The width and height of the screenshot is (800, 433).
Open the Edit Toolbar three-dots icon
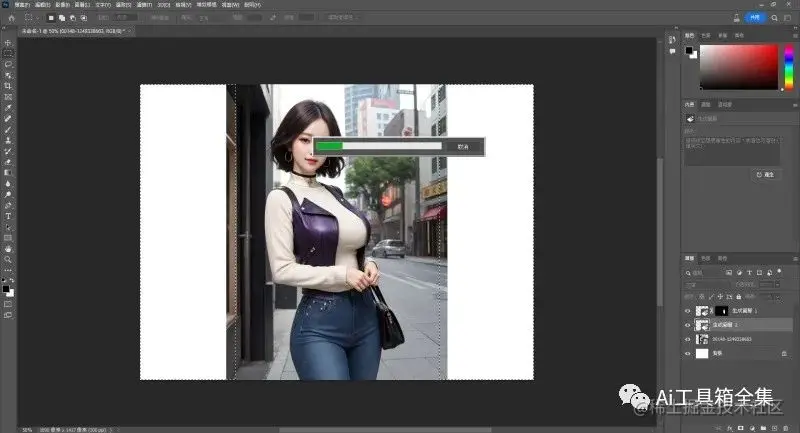(8, 270)
